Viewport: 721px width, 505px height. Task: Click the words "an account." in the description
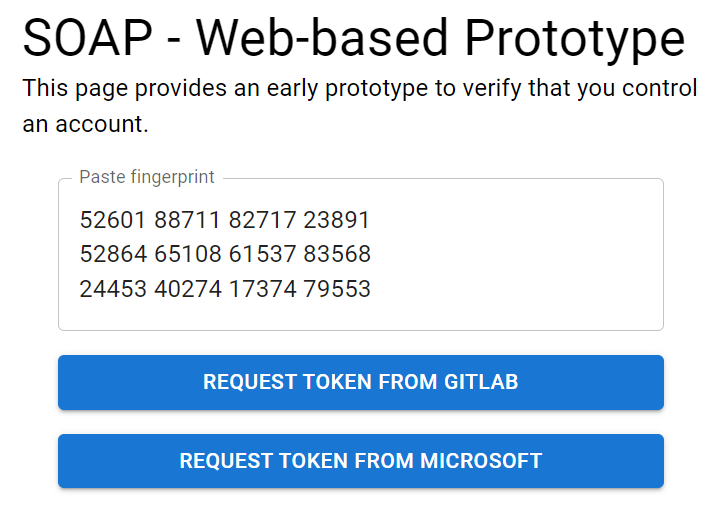[85, 125]
